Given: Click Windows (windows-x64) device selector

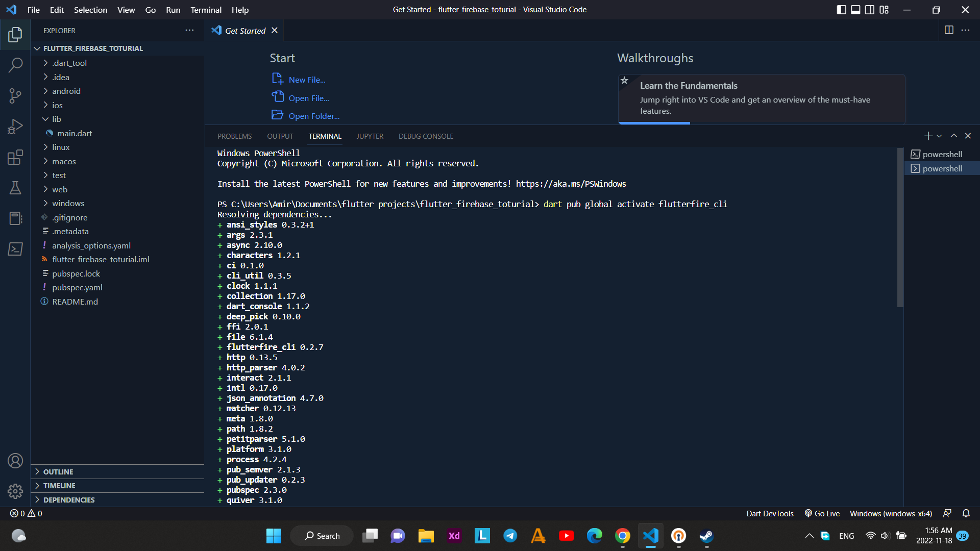Looking at the screenshot, I should tap(891, 513).
